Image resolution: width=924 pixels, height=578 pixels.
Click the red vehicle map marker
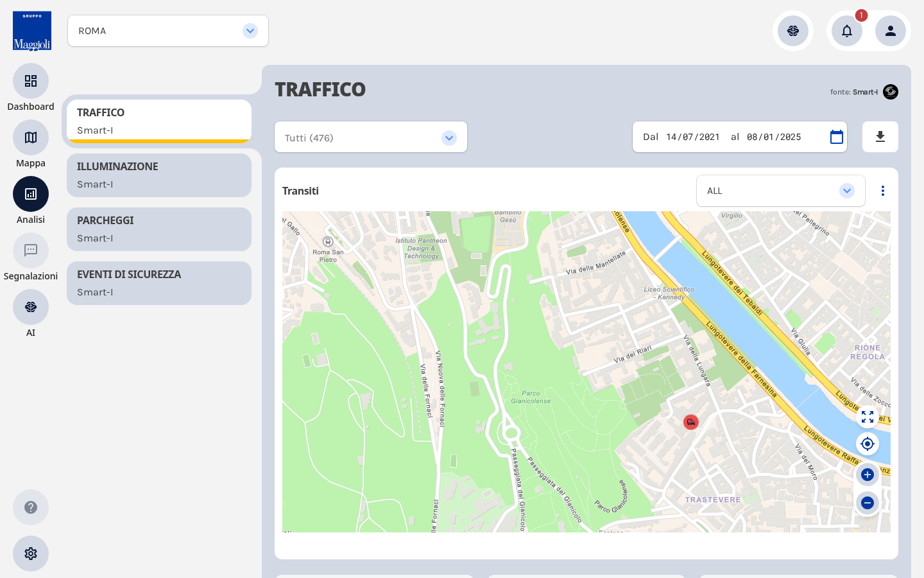click(x=691, y=422)
